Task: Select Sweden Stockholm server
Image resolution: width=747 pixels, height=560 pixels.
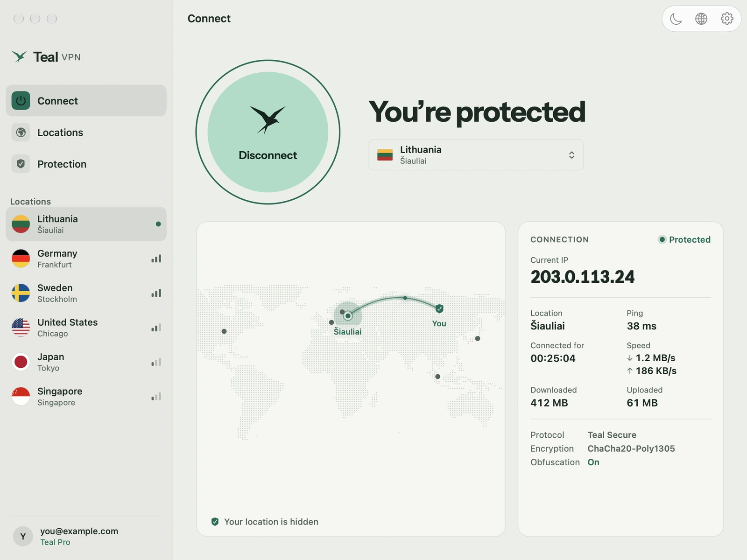Action: coord(86,293)
